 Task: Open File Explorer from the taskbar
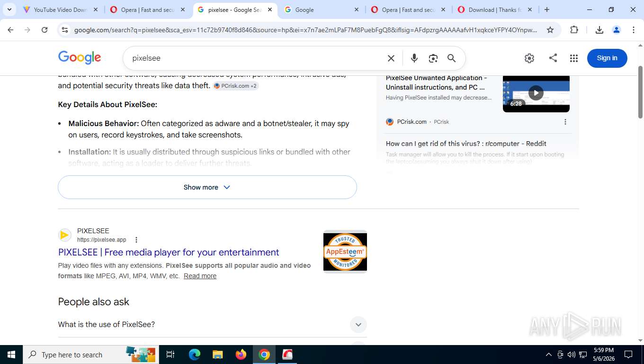click(217, 355)
